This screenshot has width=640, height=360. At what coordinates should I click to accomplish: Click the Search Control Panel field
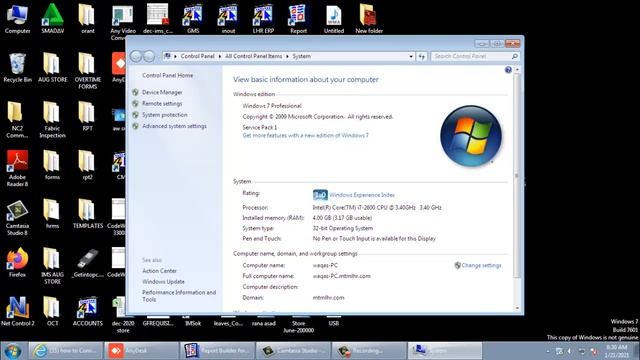coord(471,56)
